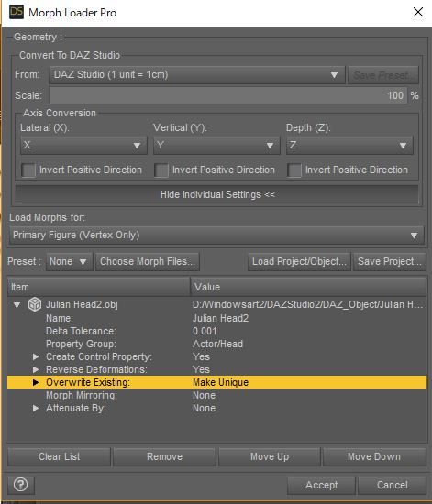This screenshot has height=504, width=432.
Task: Click the Accept button
Action: (x=321, y=485)
